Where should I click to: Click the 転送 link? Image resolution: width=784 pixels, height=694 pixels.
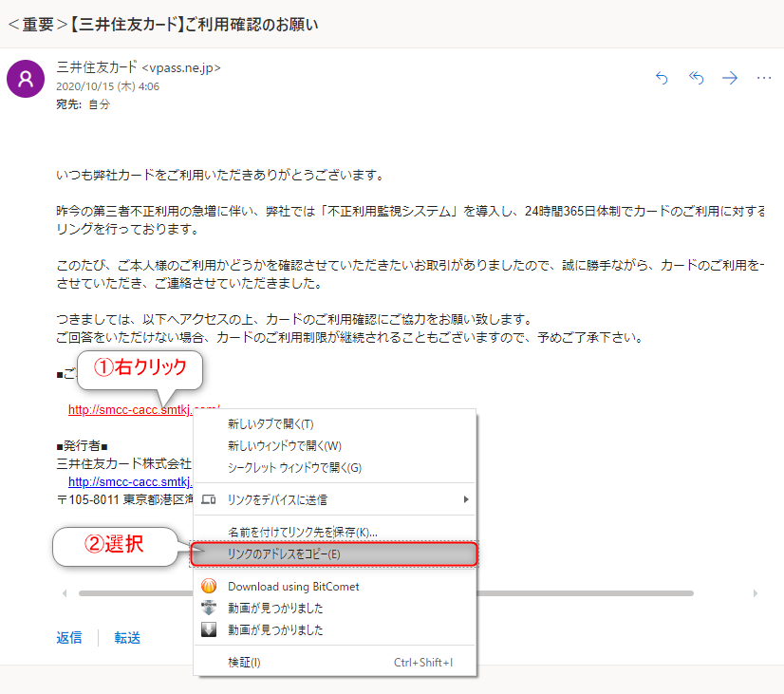127,637
